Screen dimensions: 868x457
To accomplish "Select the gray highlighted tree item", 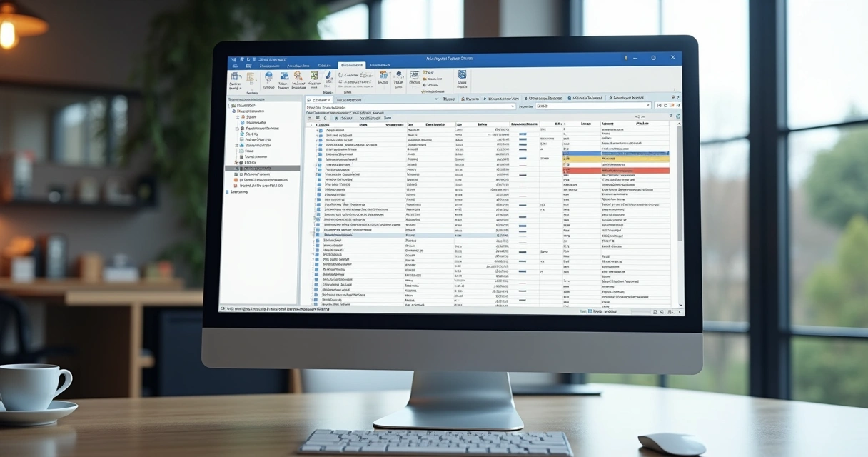I will coord(262,169).
